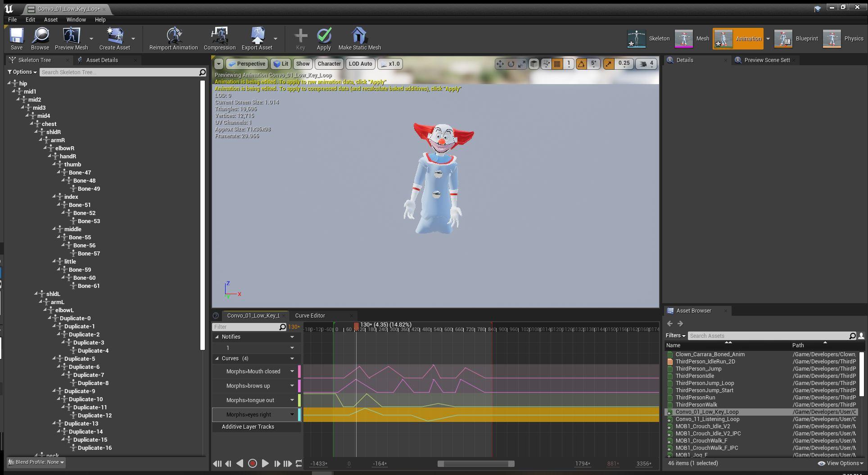Switch to Blueprint editor mode
This screenshot has height=475, width=868.
[796, 39]
